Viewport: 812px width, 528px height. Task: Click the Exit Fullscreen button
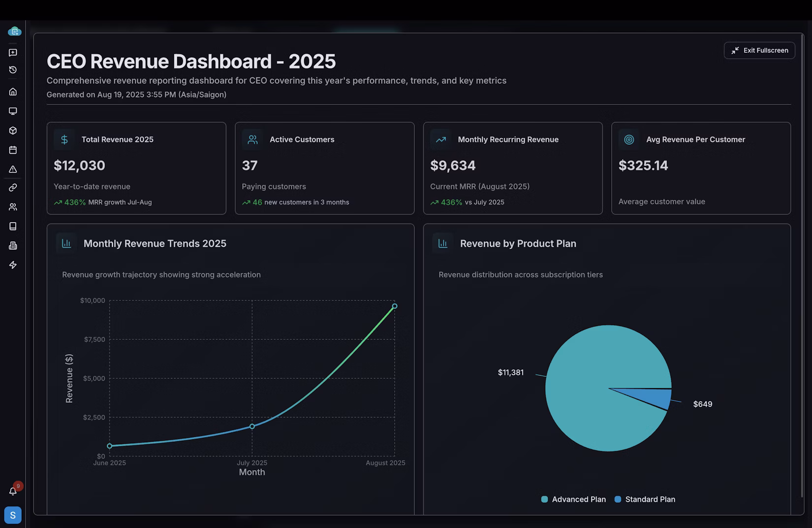click(x=759, y=50)
